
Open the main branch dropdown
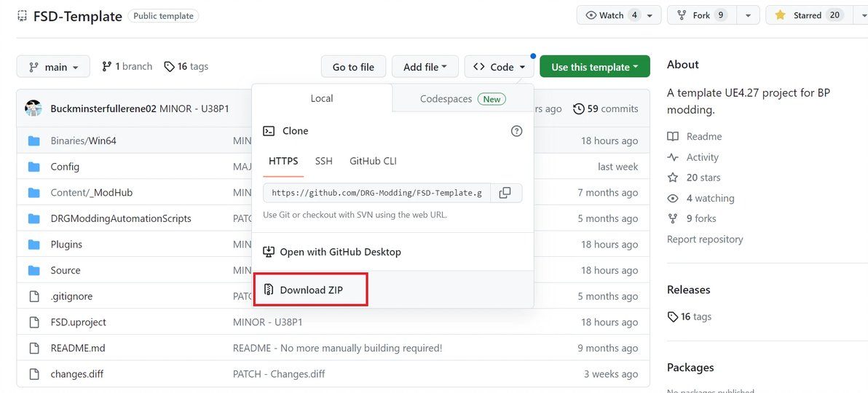click(53, 67)
